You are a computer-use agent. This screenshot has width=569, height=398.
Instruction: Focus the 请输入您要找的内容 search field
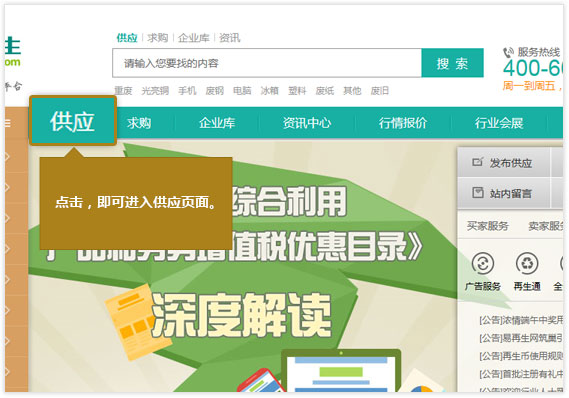pyautogui.click(x=267, y=63)
